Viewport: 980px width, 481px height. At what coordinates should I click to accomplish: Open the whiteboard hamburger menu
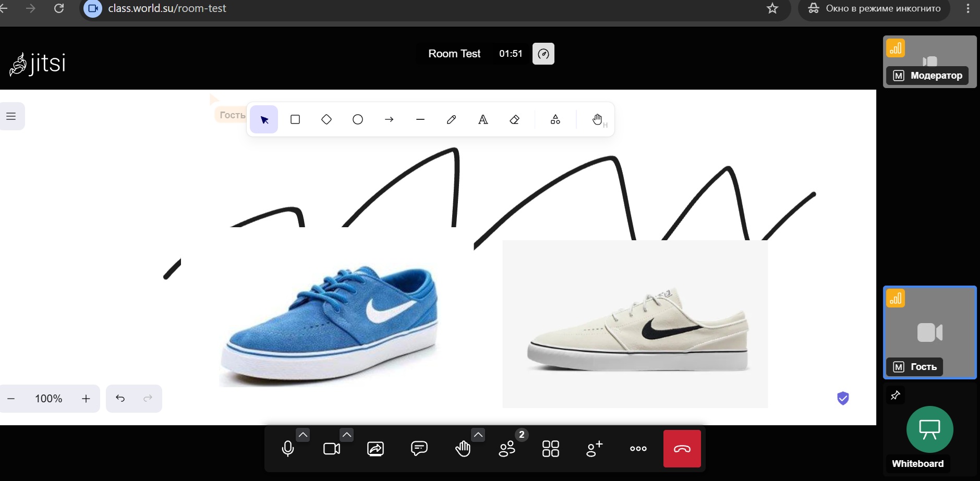(x=11, y=116)
